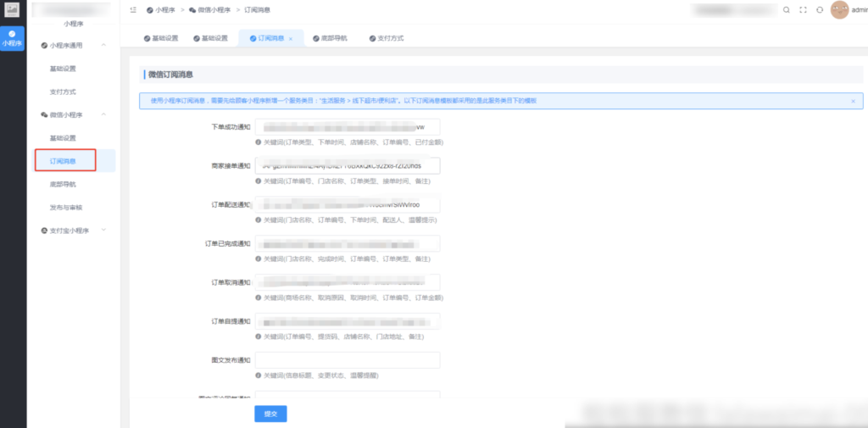Click the 图文发布通知 field label

tap(231, 360)
